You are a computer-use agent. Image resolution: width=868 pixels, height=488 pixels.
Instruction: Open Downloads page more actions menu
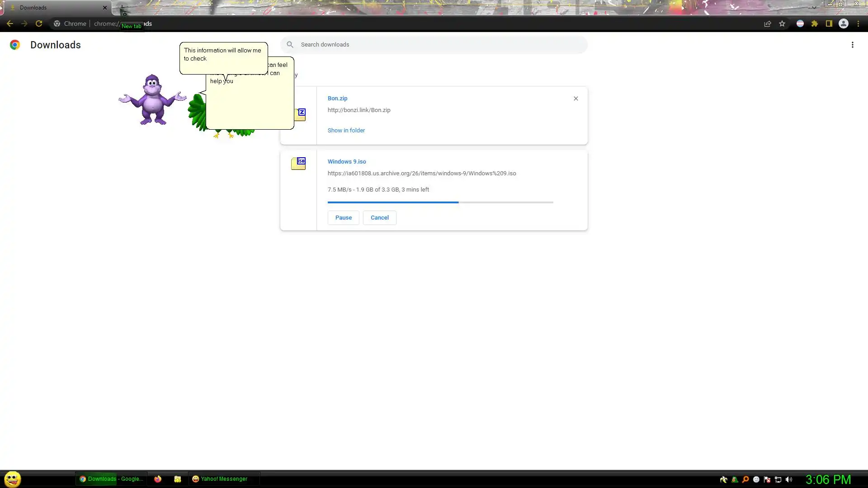point(852,45)
